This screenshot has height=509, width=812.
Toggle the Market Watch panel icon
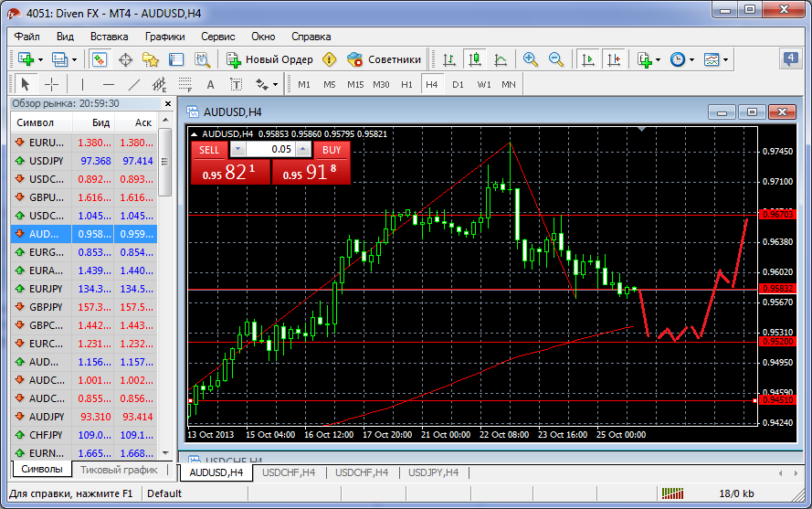pyautogui.click(x=99, y=59)
